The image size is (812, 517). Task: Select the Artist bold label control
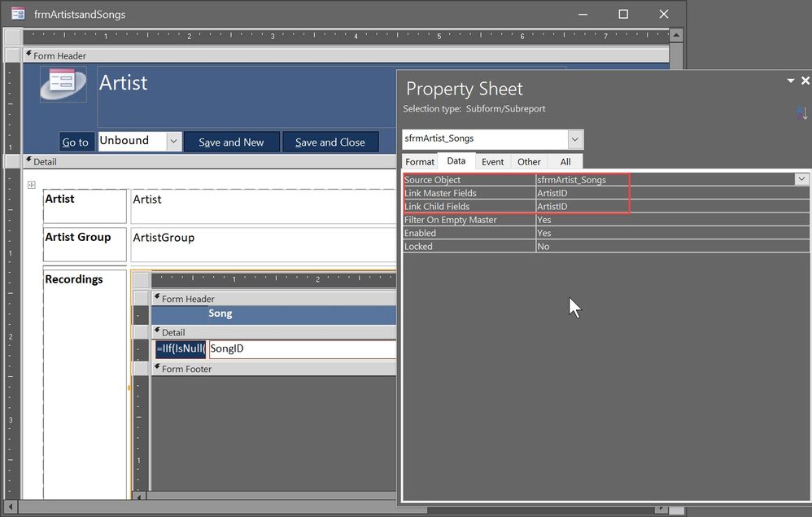click(85, 206)
